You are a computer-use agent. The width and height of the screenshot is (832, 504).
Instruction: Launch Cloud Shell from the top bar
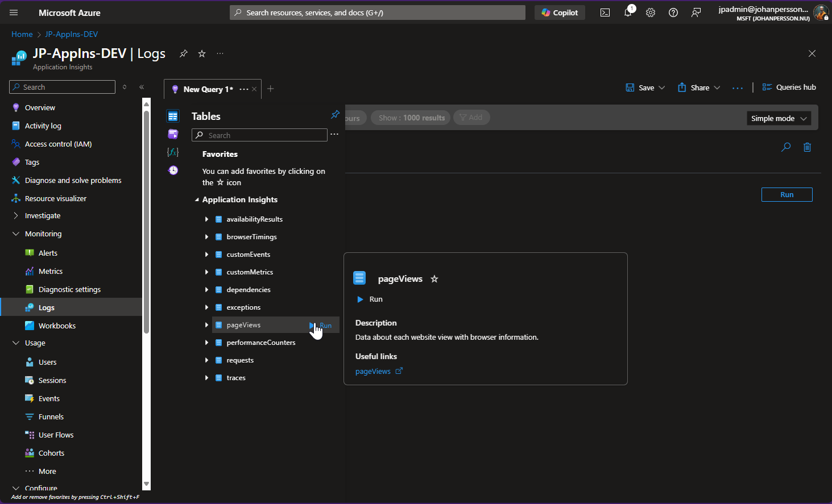[x=605, y=13]
